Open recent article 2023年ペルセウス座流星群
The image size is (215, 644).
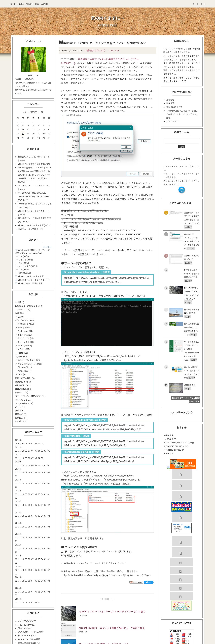34,164
